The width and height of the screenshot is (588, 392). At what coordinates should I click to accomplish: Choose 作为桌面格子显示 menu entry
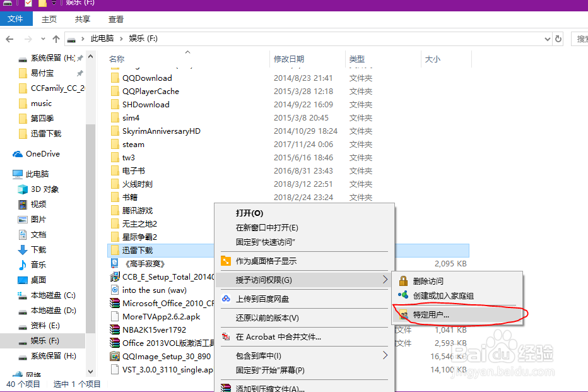[x=266, y=261]
